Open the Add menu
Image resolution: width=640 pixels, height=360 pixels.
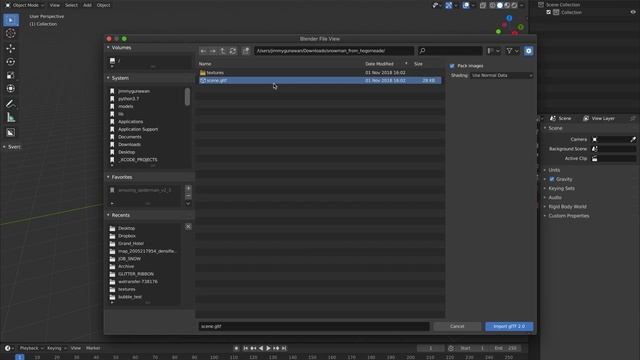click(x=87, y=5)
